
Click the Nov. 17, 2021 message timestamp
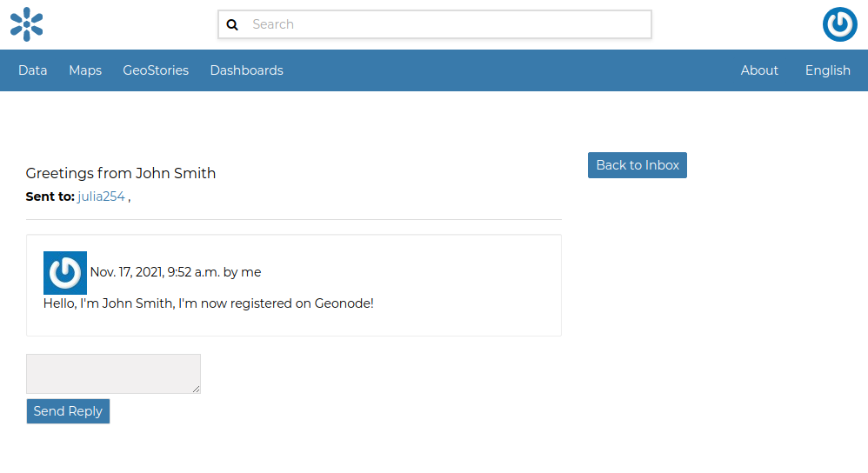point(154,272)
